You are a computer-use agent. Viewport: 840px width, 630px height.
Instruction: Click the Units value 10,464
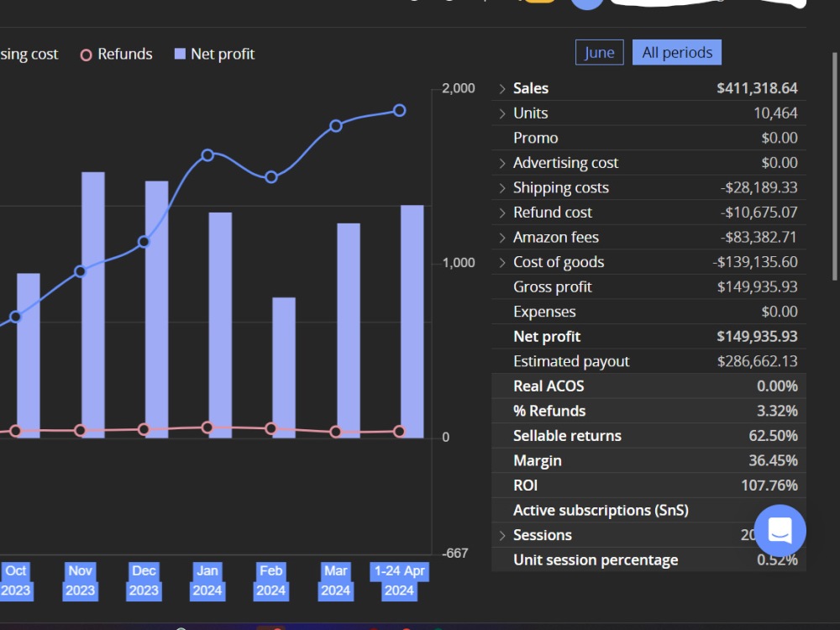(775, 113)
